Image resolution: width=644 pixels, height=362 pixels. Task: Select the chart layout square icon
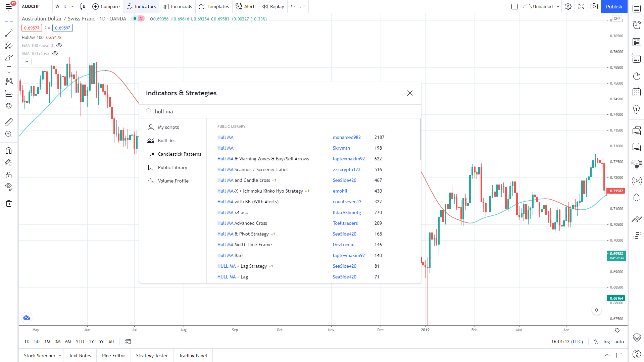[x=514, y=6]
